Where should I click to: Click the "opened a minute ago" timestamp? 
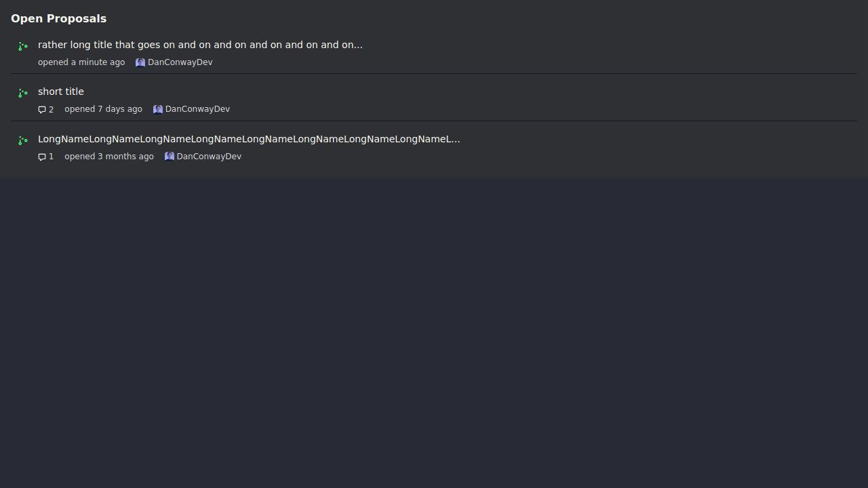click(81, 62)
